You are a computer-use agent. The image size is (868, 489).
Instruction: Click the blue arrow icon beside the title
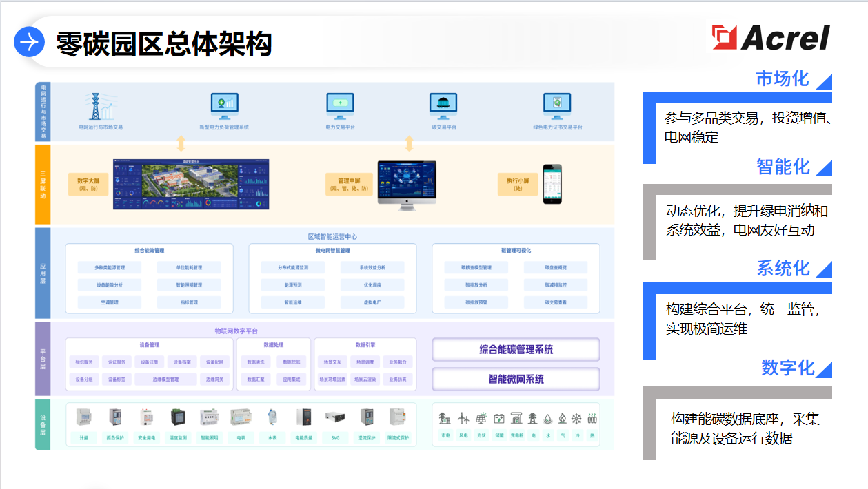tap(29, 43)
